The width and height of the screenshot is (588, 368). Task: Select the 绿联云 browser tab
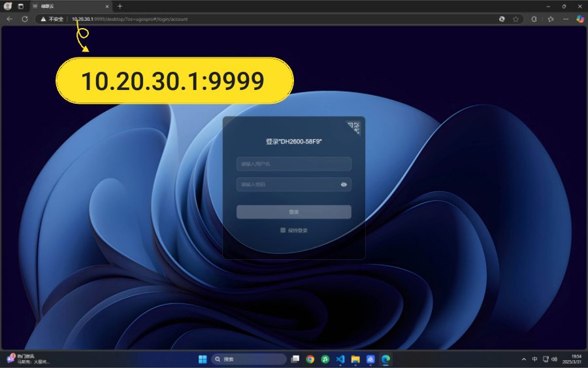click(71, 7)
